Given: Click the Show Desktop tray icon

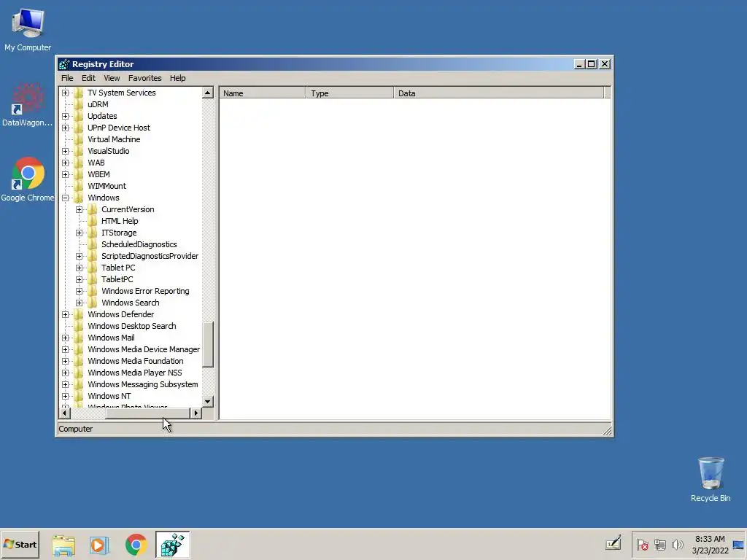Looking at the screenshot, I should pos(738,545).
